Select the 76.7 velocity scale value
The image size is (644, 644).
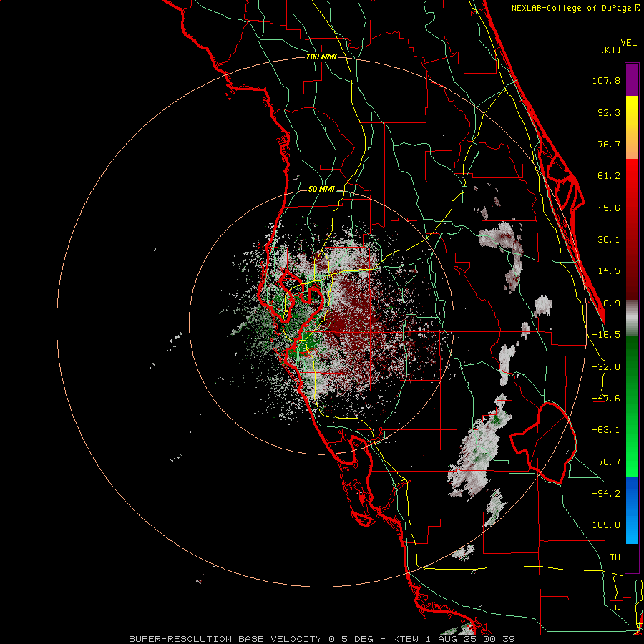(609, 144)
